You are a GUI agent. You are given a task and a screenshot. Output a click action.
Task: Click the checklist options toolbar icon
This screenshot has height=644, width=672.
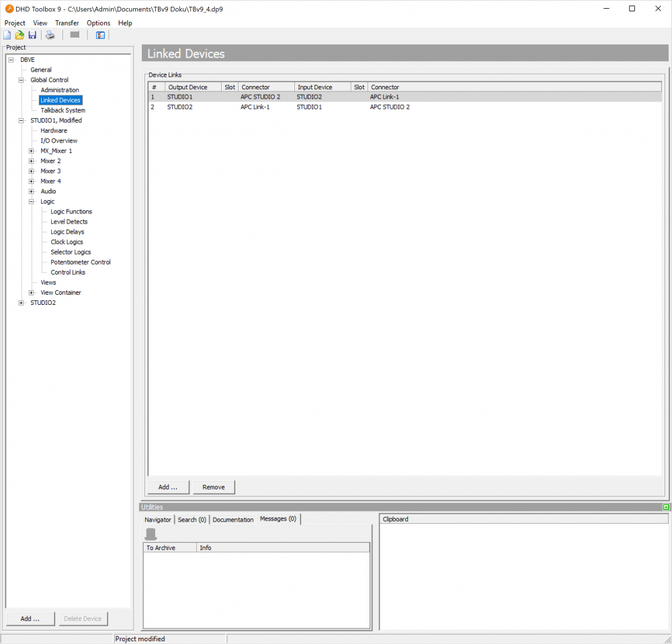point(100,35)
